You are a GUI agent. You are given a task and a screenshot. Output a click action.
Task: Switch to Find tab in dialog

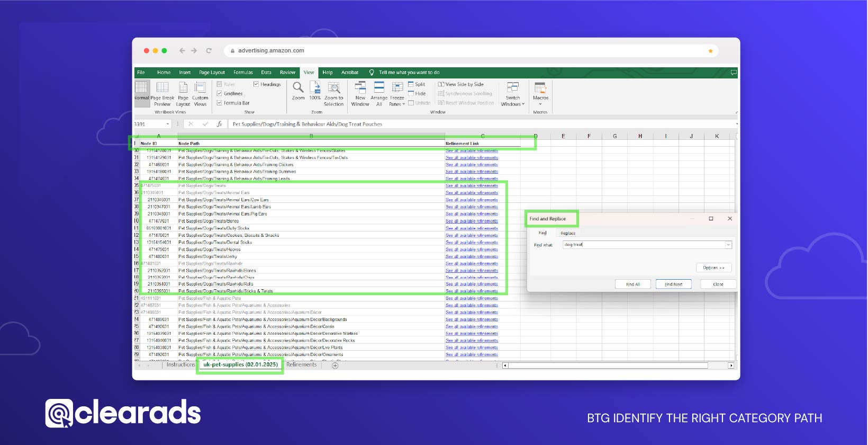[542, 233]
